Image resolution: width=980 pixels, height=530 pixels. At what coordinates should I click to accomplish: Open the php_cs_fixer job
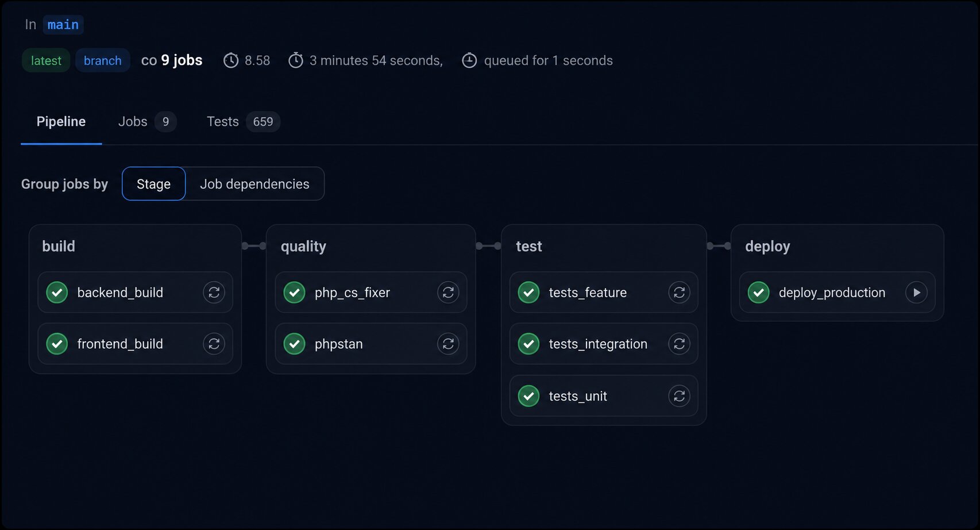(352, 293)
